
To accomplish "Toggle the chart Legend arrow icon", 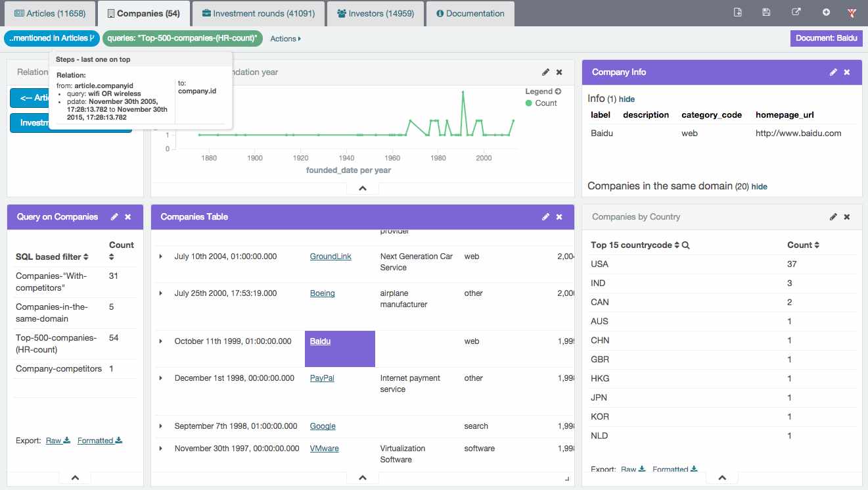I will tap(558, 91).
